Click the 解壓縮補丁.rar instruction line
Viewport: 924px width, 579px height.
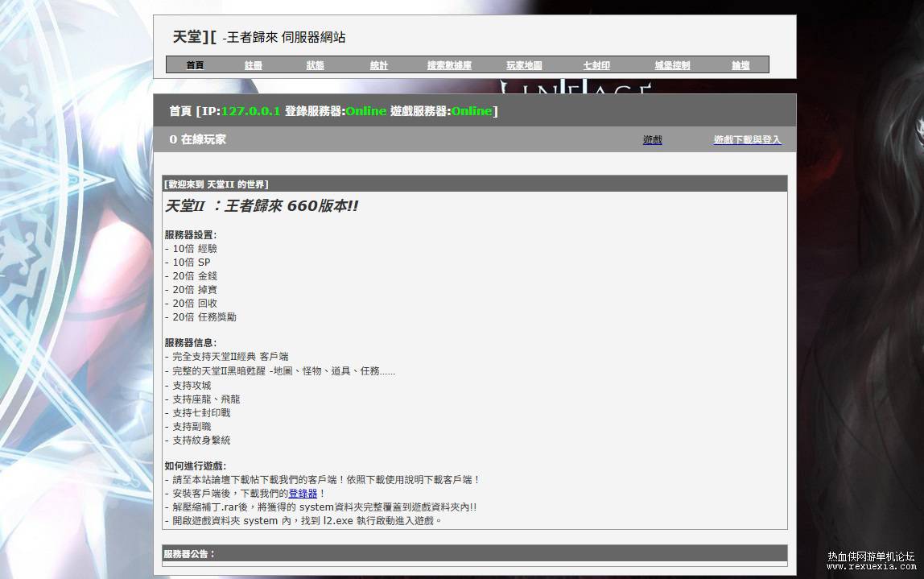pos(320,507)
